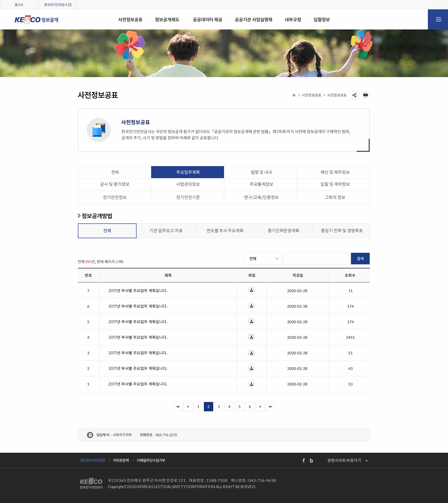Download the file for row number 3
Viewport: 448px width, 503px height.
252,353
